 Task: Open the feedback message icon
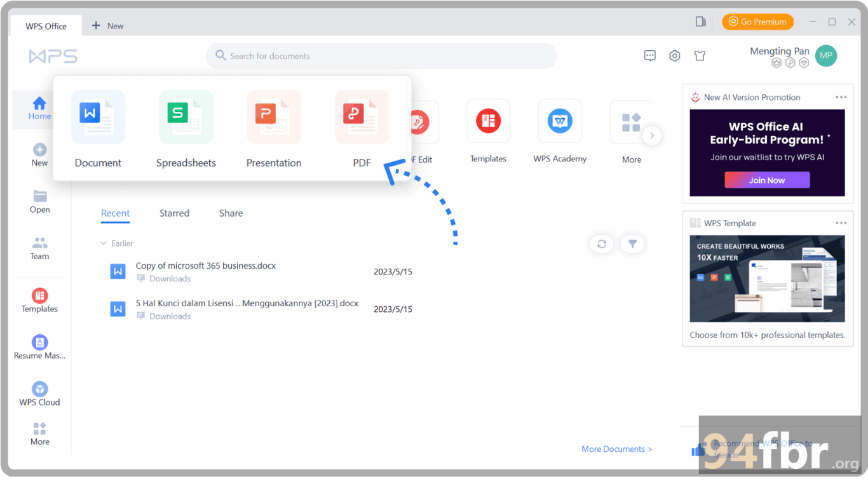pos(650,56)
